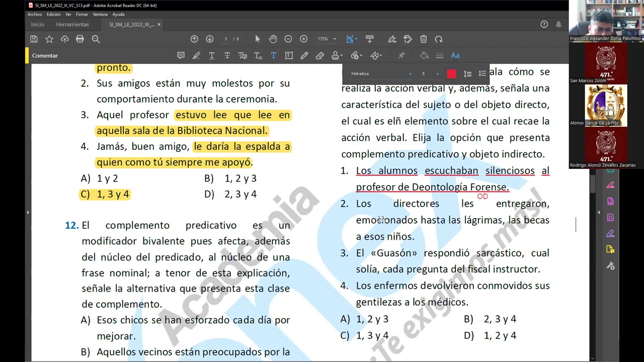This screenshot has width=644, height=362.
Task: Open the Ventana menu
Action: (100, 15)
